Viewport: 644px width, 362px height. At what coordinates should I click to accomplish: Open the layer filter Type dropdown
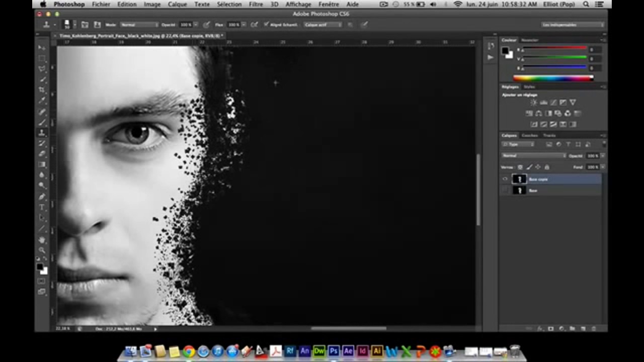[x=518, y=145]
